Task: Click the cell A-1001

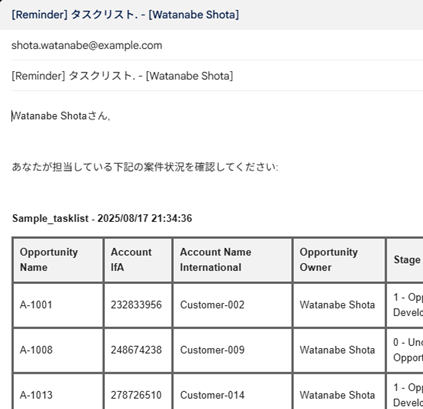Action: pyautogui.click(x=58, y=305)
